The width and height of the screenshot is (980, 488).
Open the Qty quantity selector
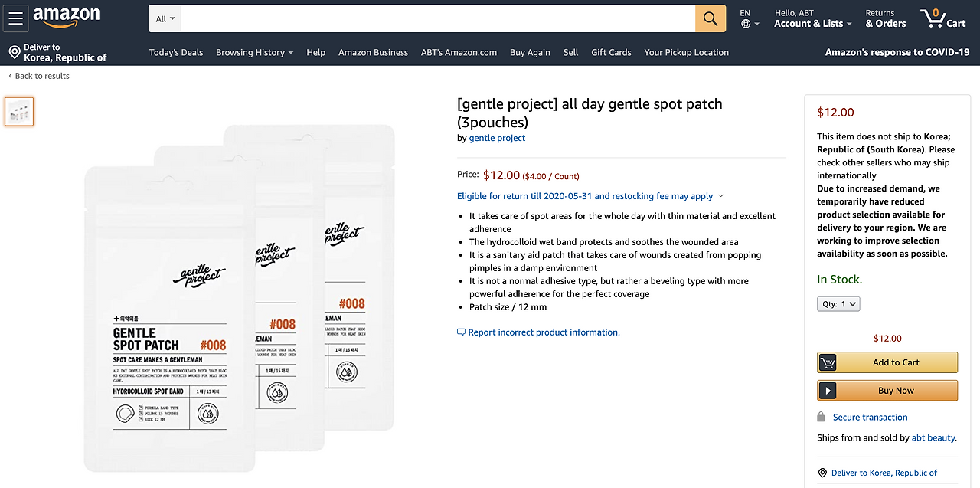838,304
